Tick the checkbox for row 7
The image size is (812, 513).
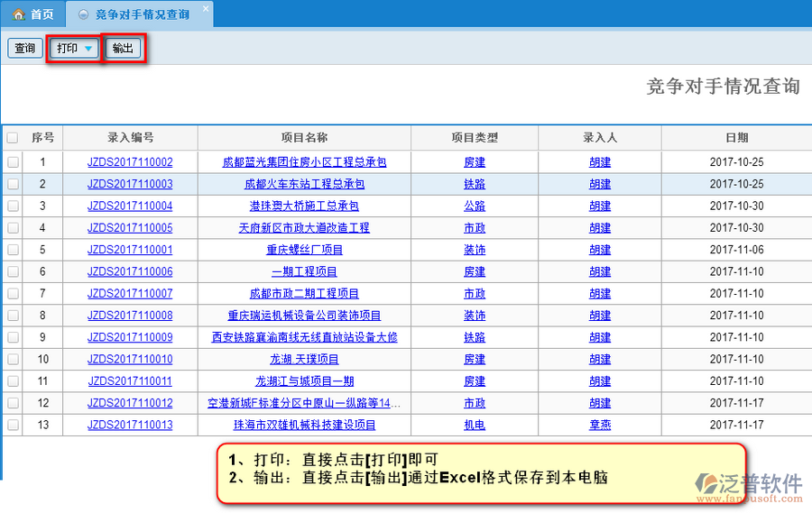coord(13,294)
